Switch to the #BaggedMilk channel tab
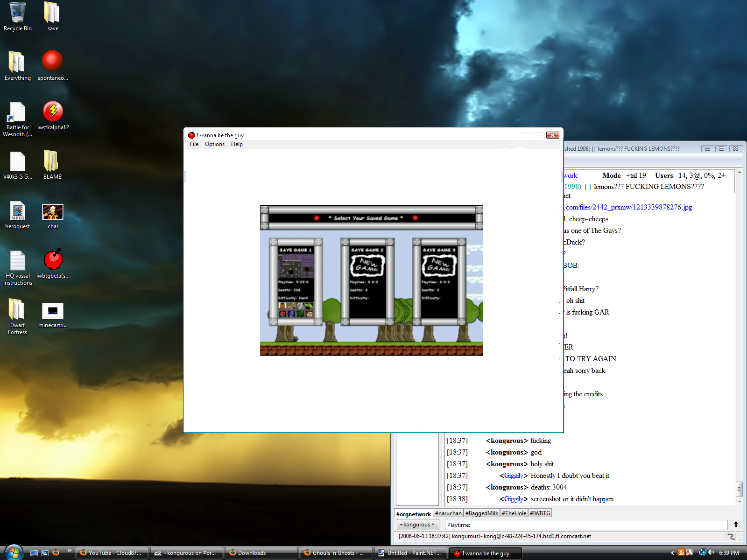 pyautogui.click(x=482, y=513)
